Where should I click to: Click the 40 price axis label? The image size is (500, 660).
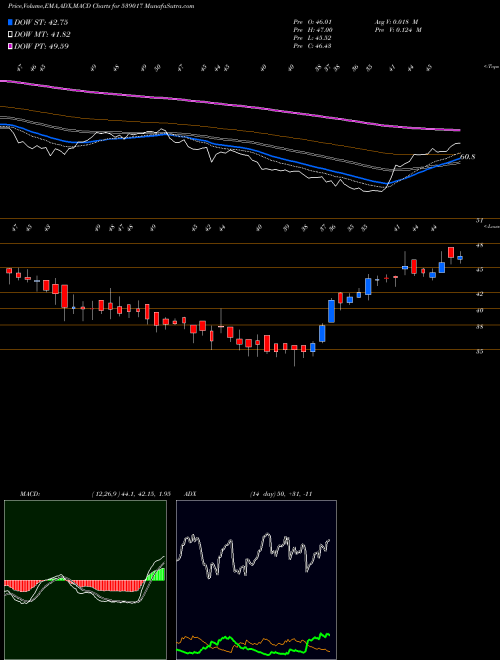pyautogui.click(x=479, y=310)
